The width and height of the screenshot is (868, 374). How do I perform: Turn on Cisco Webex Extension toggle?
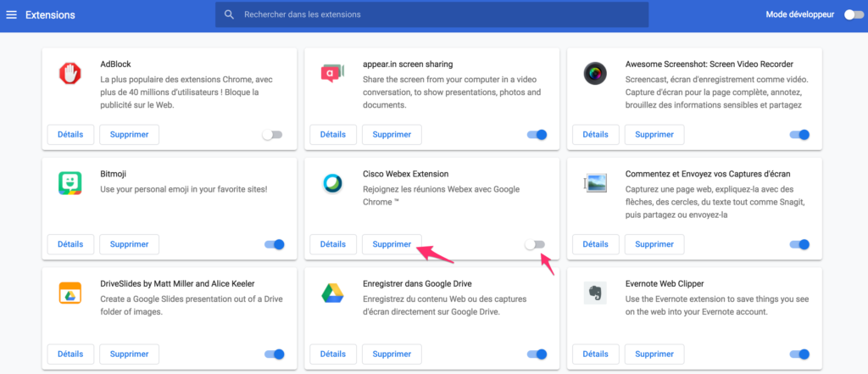(535, 244)
